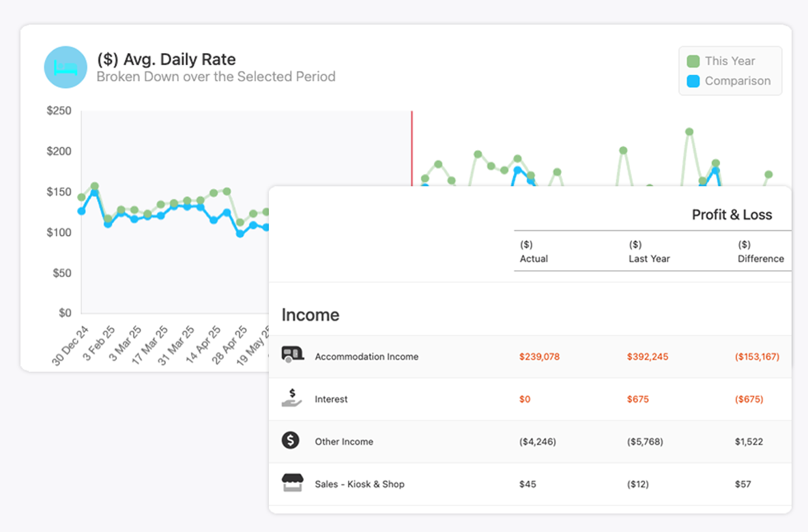The width and height of the screenshot is (808, 532).
Task: Click the highest green data point on the chart
Action: [689, 132]
